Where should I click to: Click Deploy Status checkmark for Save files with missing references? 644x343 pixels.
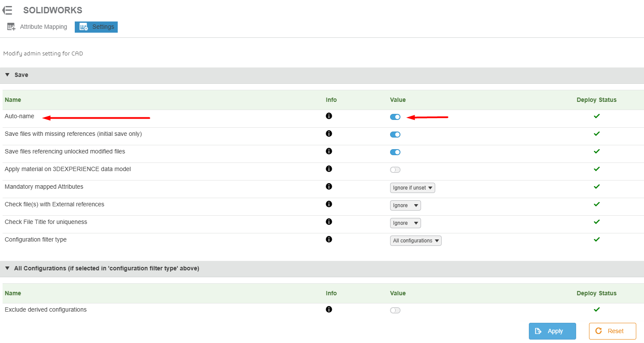[596, 134]
